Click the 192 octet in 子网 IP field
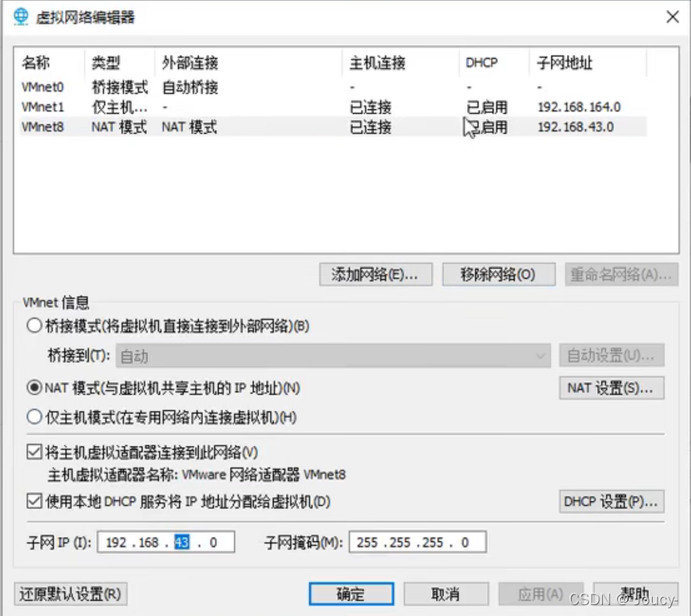 117,542
